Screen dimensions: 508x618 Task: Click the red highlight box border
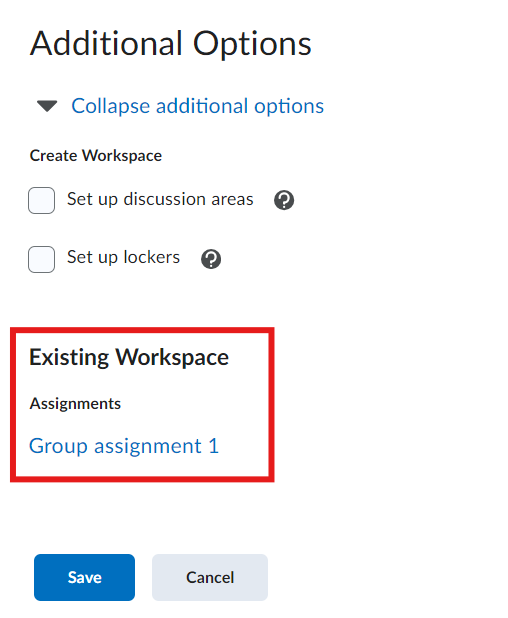(142, 330)
